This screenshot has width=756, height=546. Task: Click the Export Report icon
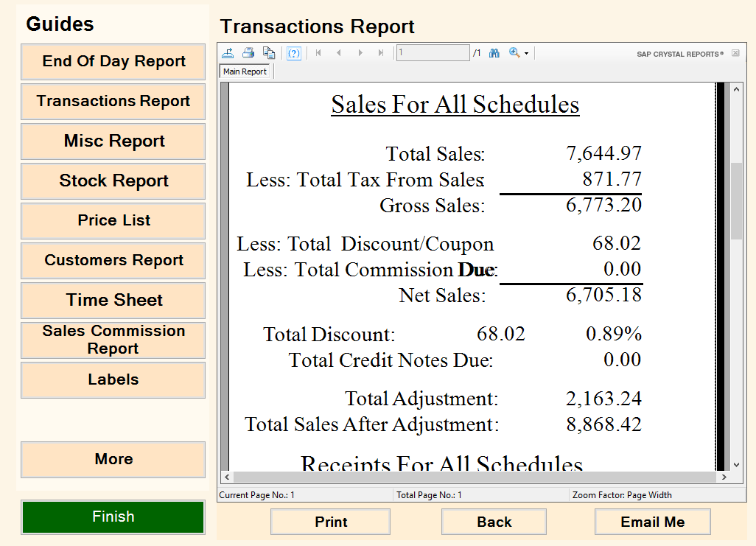[228, 53]
